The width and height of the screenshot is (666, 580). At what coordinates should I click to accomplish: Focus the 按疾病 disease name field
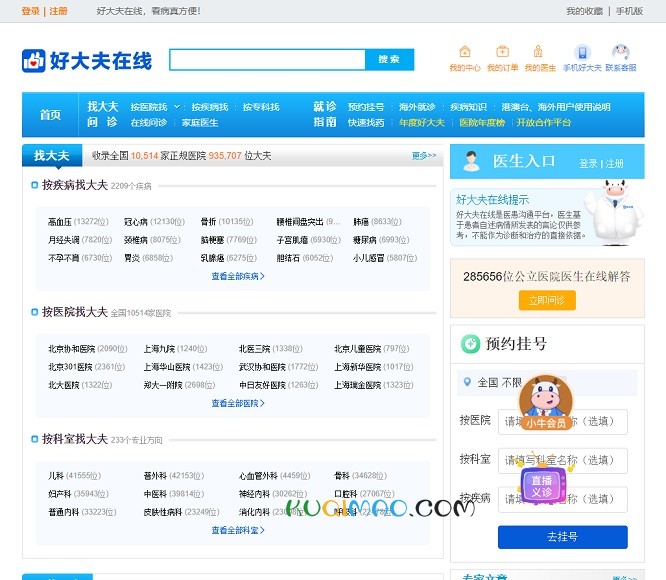pos(562,499)
